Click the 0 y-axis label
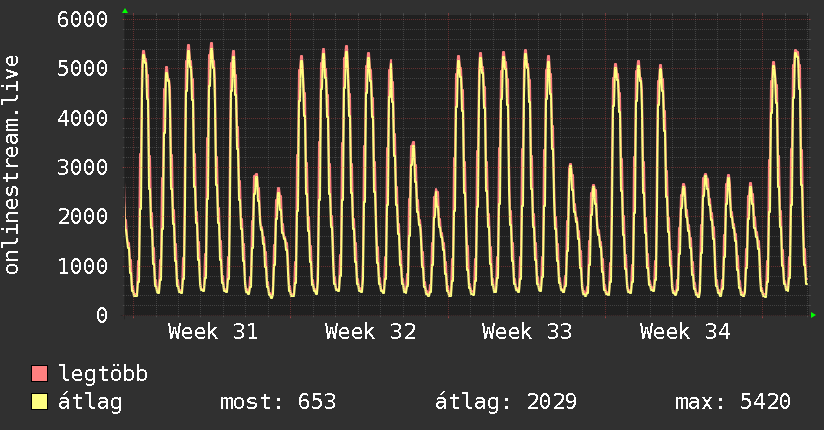 point(102,315)
